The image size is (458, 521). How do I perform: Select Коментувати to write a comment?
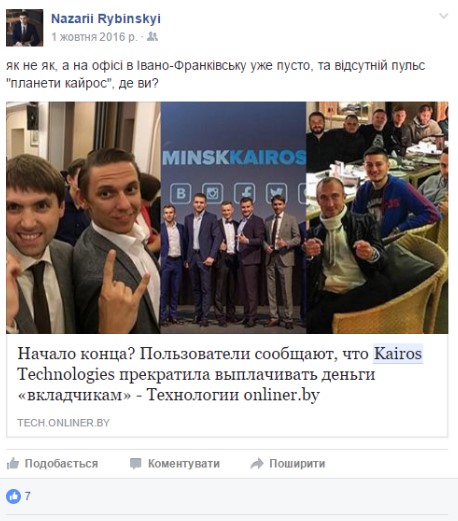coord(175,463)
